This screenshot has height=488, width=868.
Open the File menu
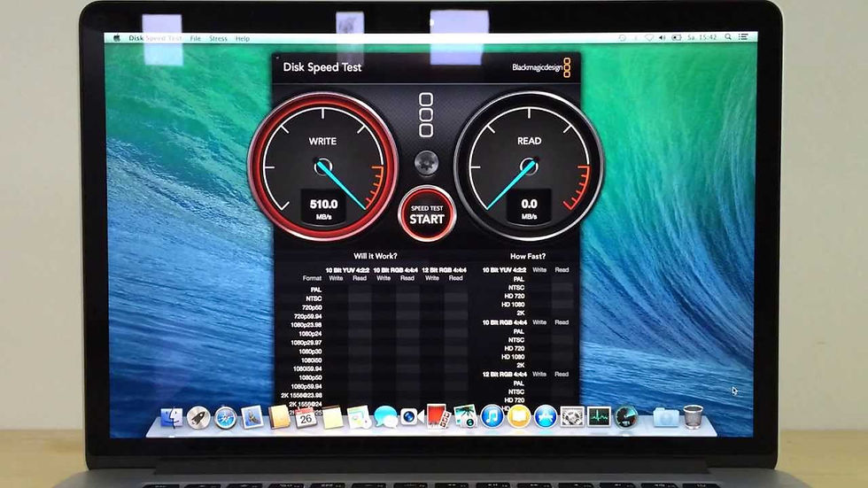(196, 39)
